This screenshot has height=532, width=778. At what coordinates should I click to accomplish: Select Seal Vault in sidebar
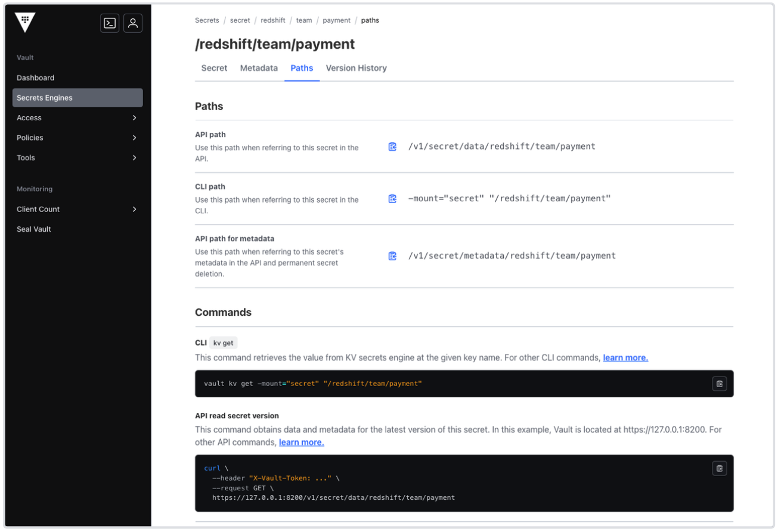pyautogui.click(x=78, y=229)
